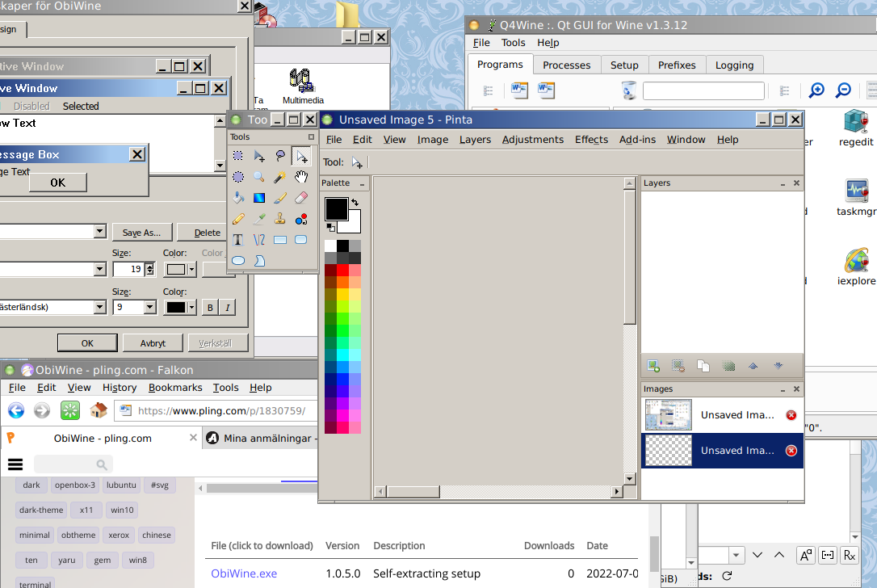Click zoom in magnifier in Q4Wine toolbar
This screenshot has height=588, width=877.
816,90
